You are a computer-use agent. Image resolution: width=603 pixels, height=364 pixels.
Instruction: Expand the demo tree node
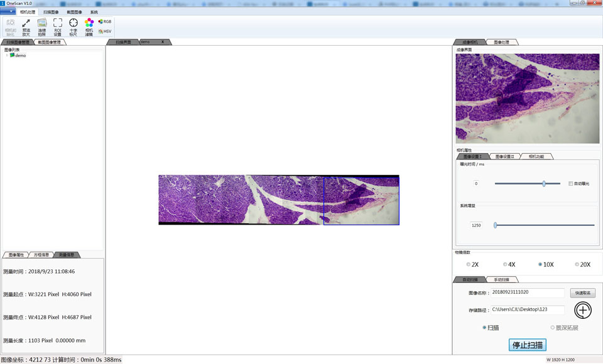[7, 55]
